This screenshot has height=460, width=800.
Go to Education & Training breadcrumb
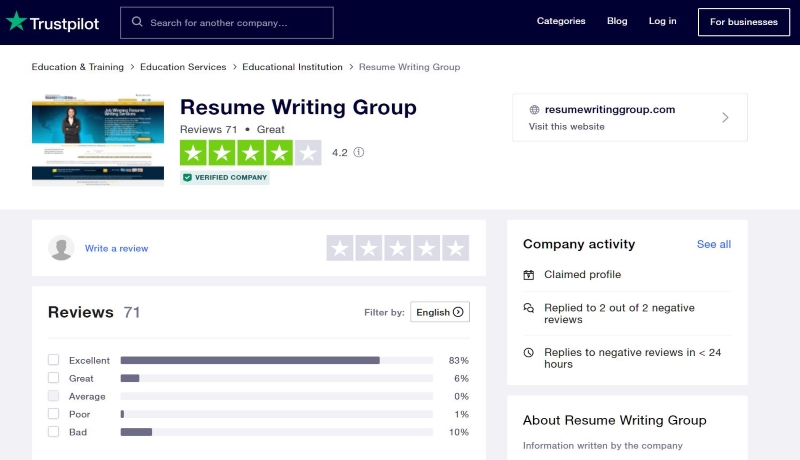pos(78,67)
